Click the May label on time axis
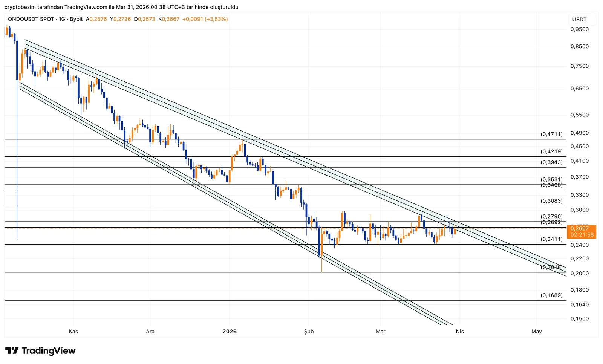This screenshot has width=603, height=364. pyautogui.click(x=536, y=332)
